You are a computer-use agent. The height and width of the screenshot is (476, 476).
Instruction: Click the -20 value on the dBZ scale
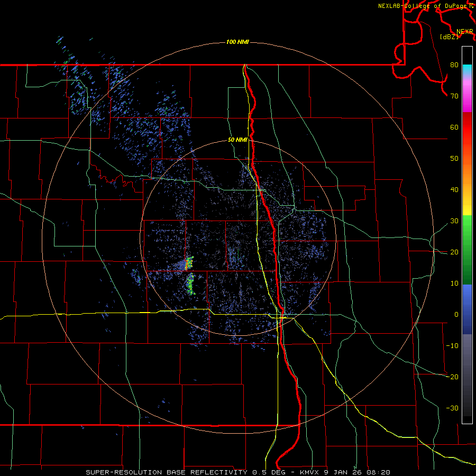(452, 377)
